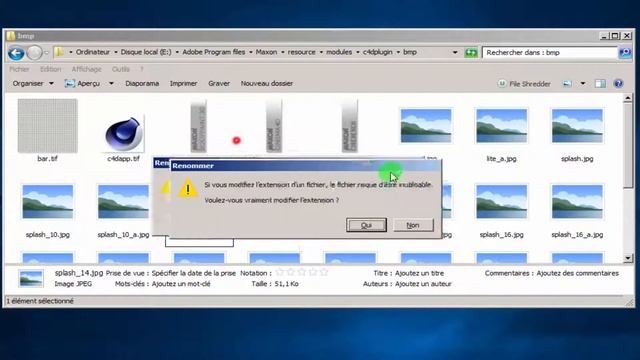The height and width of the screenshot is (360, 640).
Task: Click the blue help icon
Action: pyautogui.click(x=618, y=84)
